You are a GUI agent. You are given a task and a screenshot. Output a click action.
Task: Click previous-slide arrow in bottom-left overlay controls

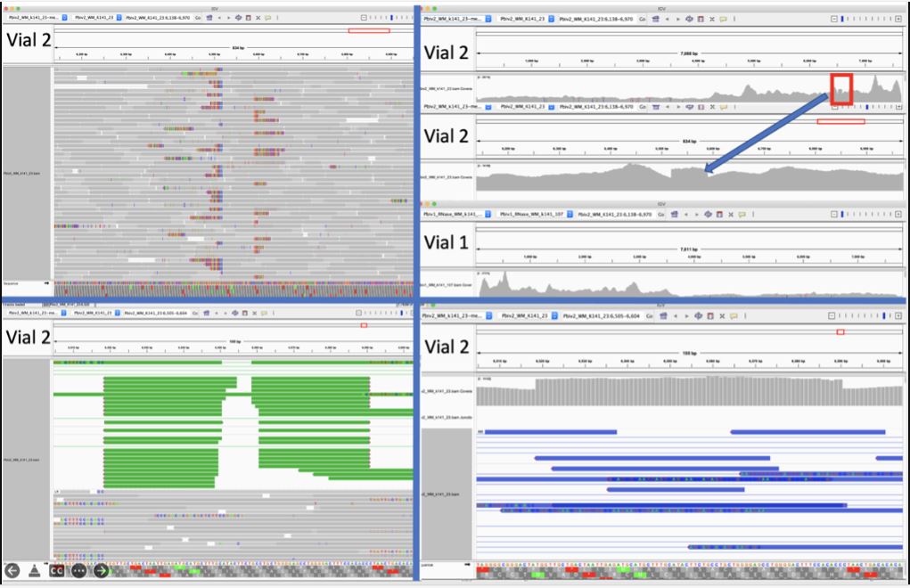12,570
